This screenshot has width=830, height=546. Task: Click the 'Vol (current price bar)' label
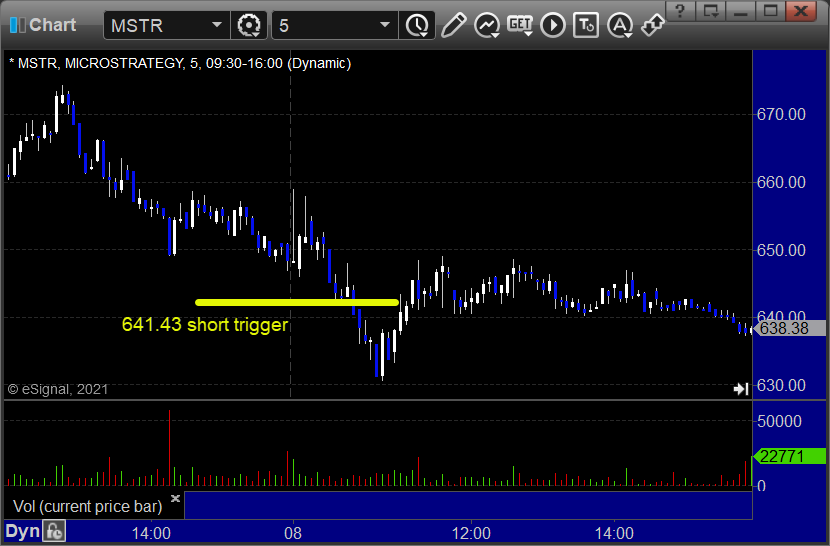[x=87, y=506]
